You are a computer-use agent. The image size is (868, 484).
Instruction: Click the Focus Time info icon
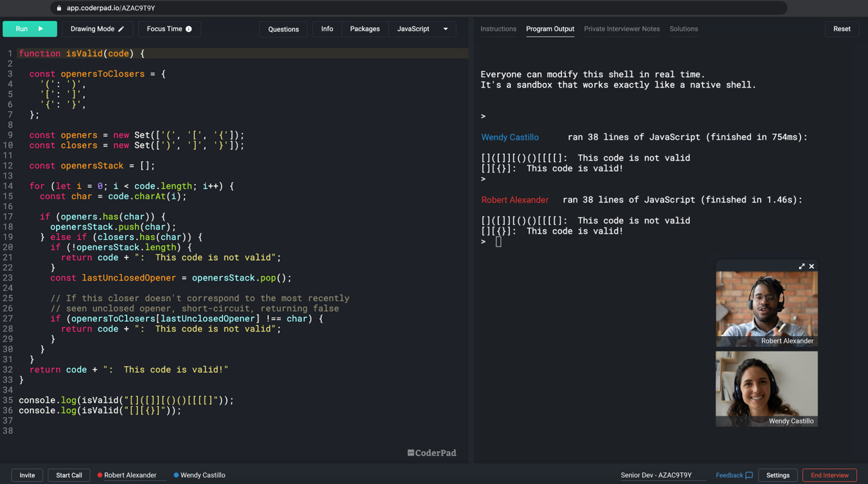(188, 28)
